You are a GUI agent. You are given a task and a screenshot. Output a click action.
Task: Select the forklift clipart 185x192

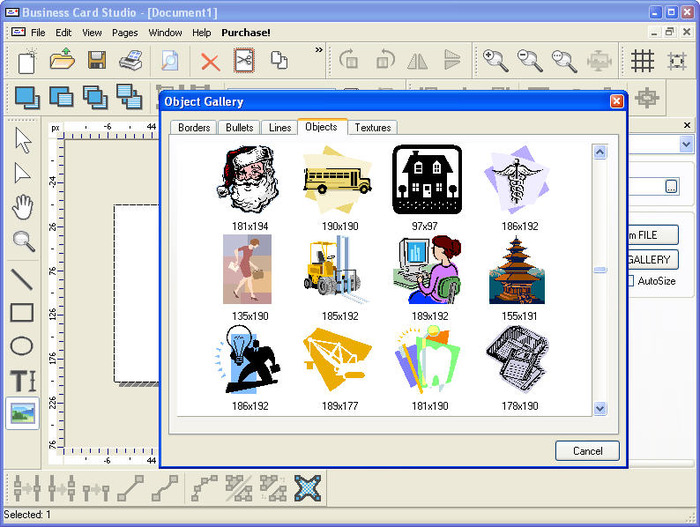pos(336,270)
